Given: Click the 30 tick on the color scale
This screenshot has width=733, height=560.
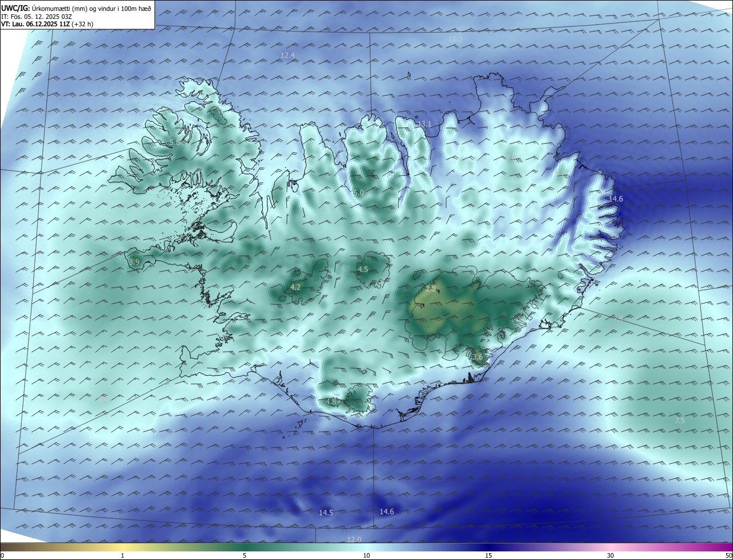Looking at the screenshot, I should point(610,555).
